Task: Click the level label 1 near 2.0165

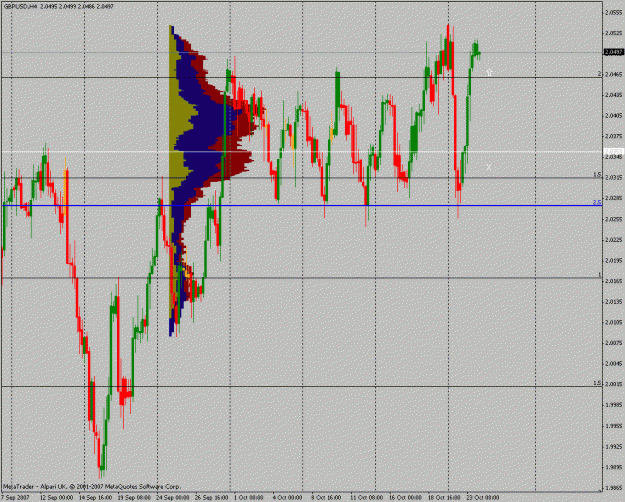Action: (599, 275)
